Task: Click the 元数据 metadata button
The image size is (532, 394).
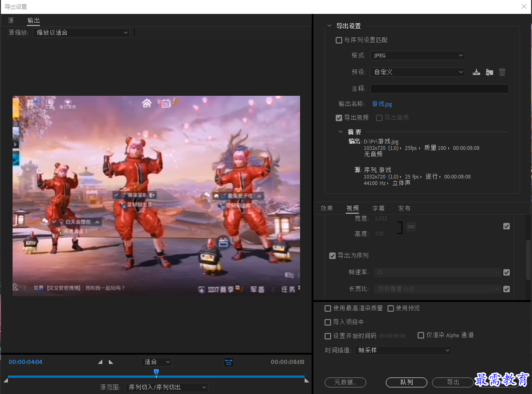Action: tap(345, 382)
